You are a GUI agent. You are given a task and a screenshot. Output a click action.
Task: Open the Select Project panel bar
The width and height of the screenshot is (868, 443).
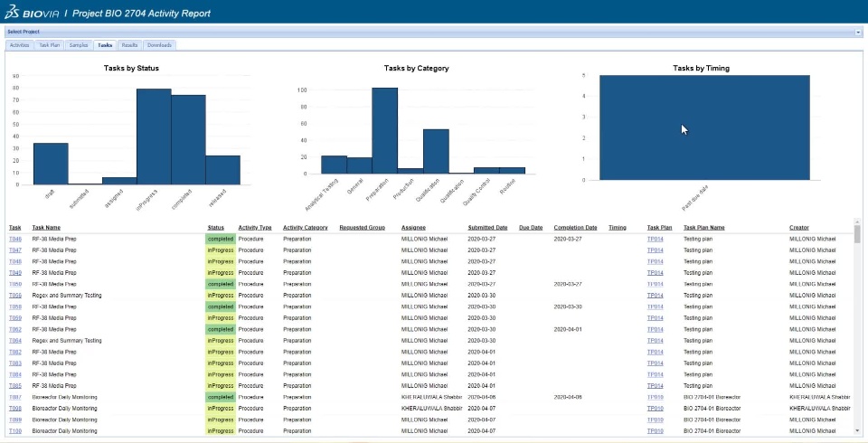[434, 33]
